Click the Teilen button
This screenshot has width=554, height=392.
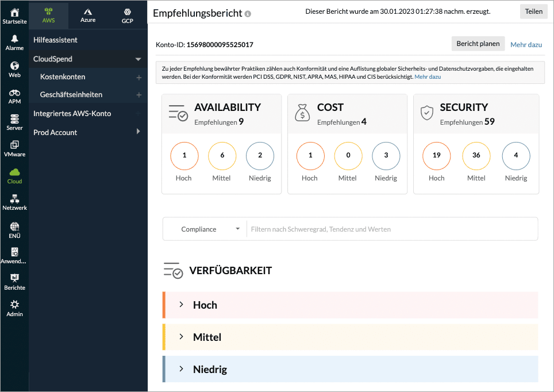pos(533,11)
